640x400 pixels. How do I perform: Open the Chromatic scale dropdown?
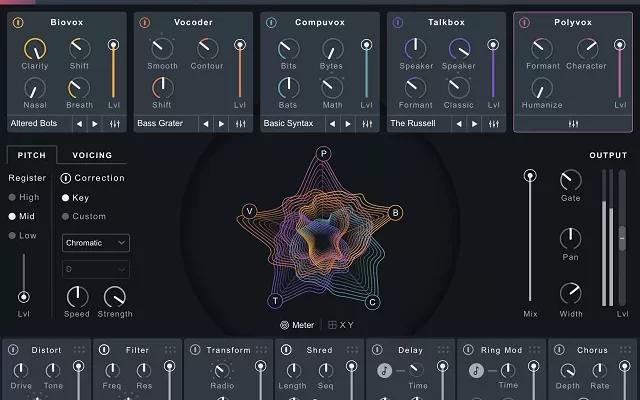click(x=95, y=243)
